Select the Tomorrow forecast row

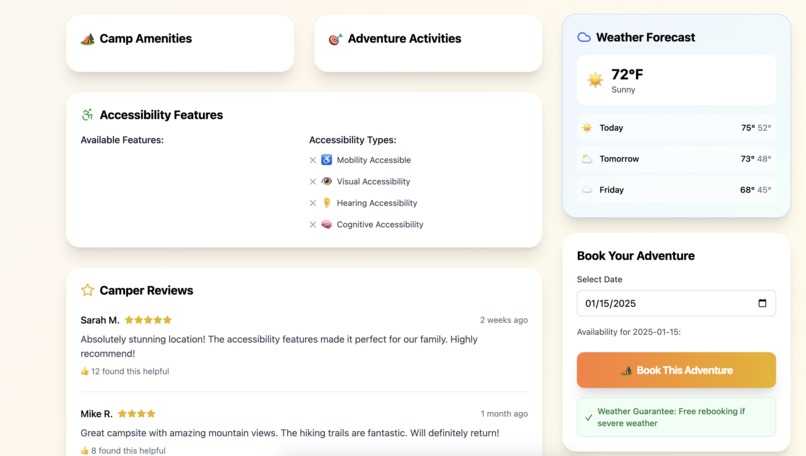click(676, 159)
